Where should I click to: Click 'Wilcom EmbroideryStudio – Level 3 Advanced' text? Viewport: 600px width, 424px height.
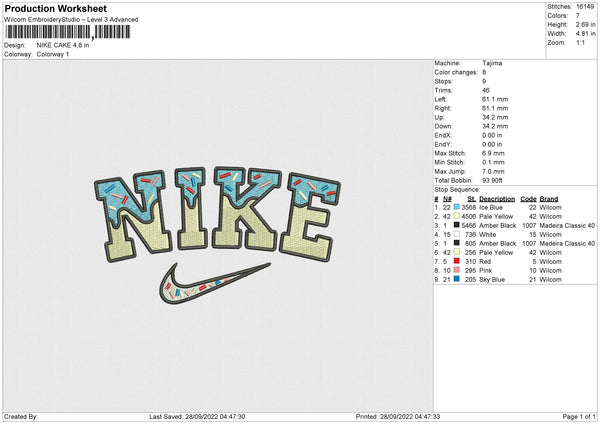pyautogui.click(x=71, y=20)
